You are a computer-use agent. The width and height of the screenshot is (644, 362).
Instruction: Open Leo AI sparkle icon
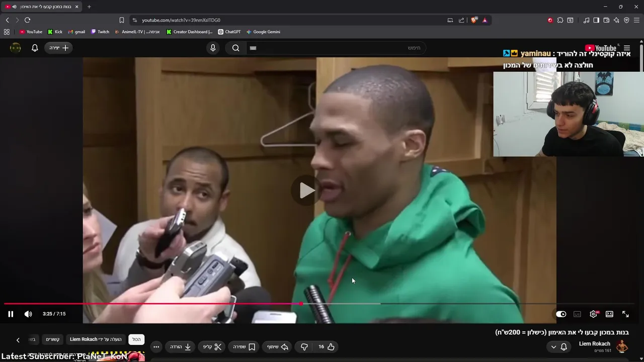[616, 20]
